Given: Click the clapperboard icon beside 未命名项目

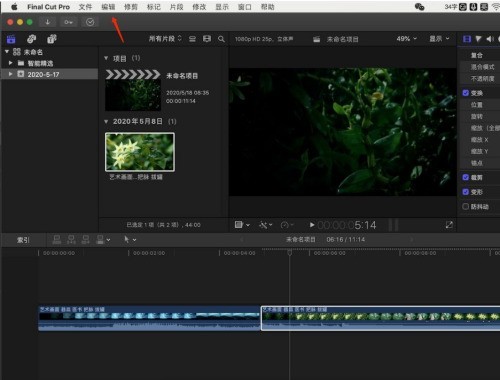Looking at the screenshot, I should 317,39.
